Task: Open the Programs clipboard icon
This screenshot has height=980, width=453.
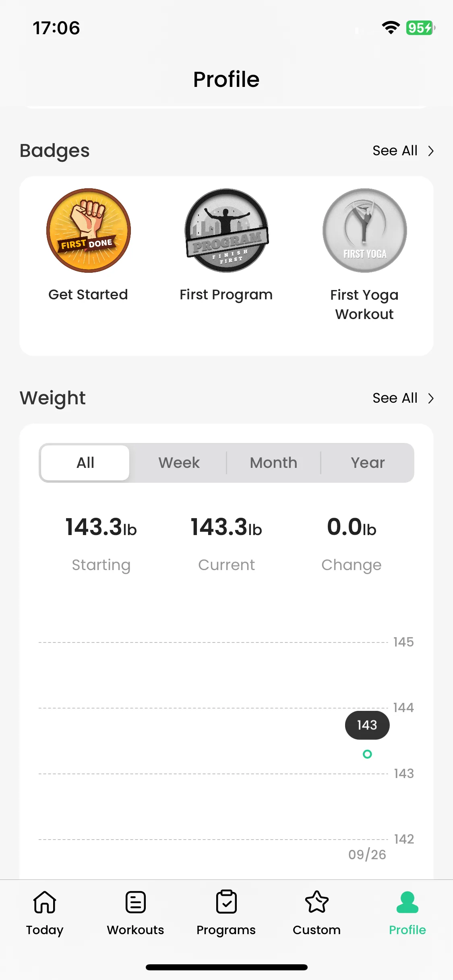Action: click(226, 902)
